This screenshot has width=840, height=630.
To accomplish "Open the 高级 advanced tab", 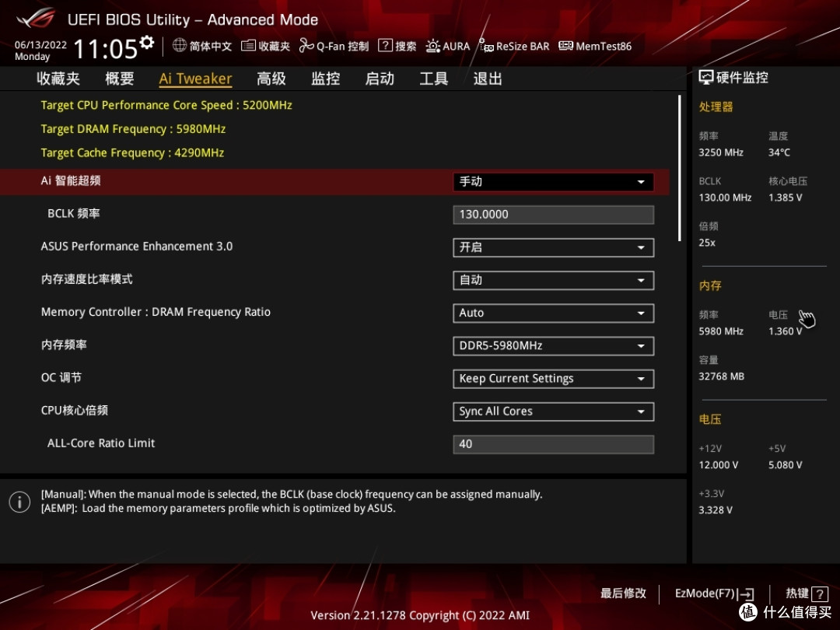I will pyautogui.click(x=271, y=79).
